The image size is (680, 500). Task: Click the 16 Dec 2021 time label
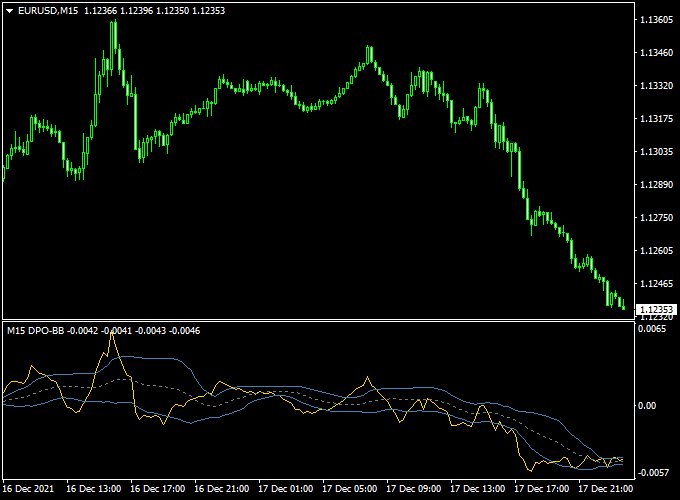point(28,489)
